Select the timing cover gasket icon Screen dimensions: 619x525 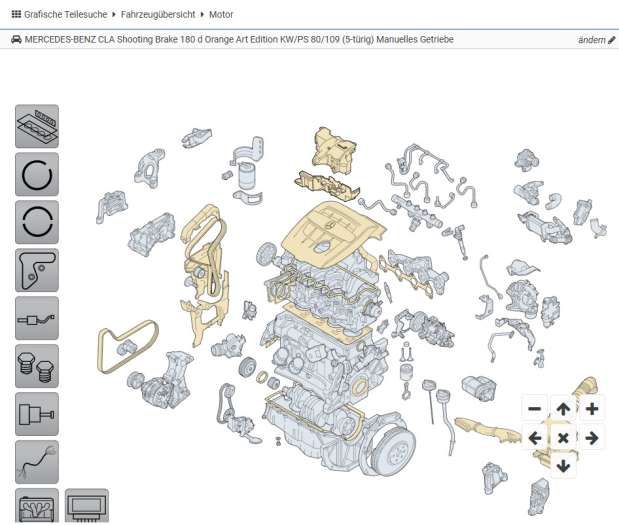pos(37,270)
